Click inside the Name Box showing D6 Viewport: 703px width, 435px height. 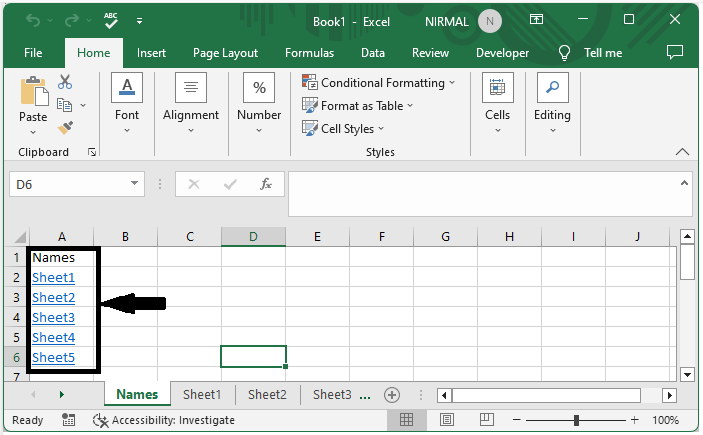coord(69,184)
